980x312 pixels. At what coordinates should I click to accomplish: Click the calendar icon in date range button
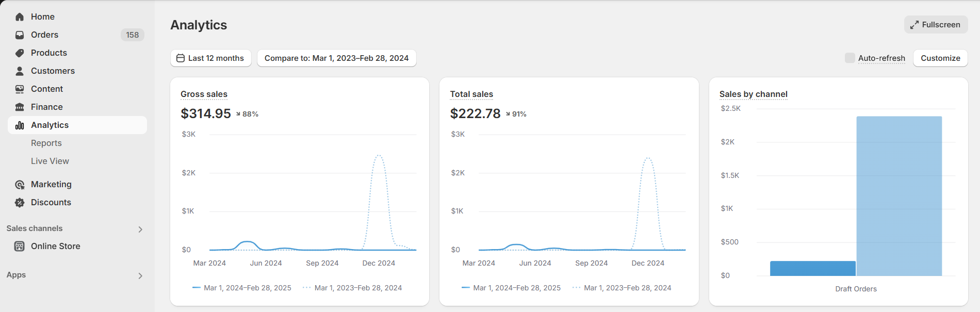tap(181, 58)
